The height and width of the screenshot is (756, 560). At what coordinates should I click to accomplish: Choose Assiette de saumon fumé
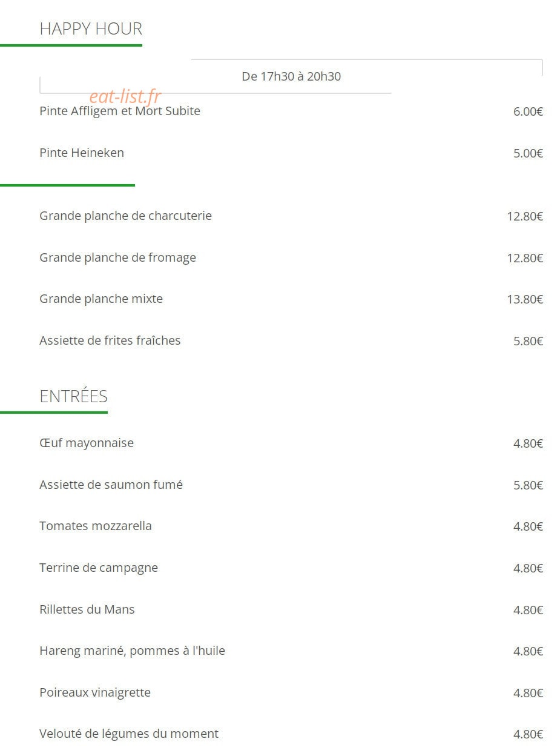pos(111,485)
